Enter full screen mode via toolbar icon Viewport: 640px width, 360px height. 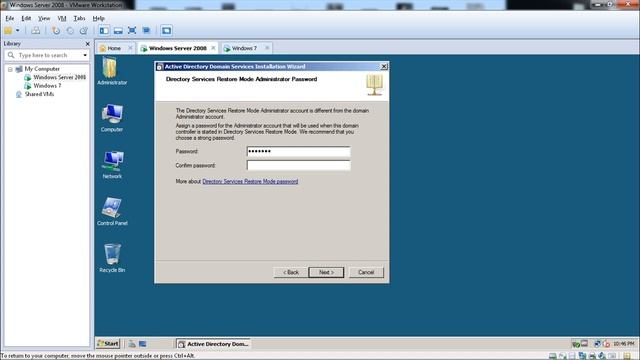[132, 31]
